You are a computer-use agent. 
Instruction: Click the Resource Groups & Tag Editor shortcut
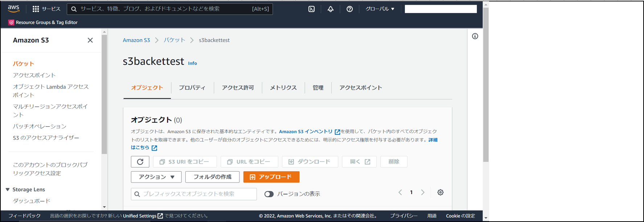point(43,22)
